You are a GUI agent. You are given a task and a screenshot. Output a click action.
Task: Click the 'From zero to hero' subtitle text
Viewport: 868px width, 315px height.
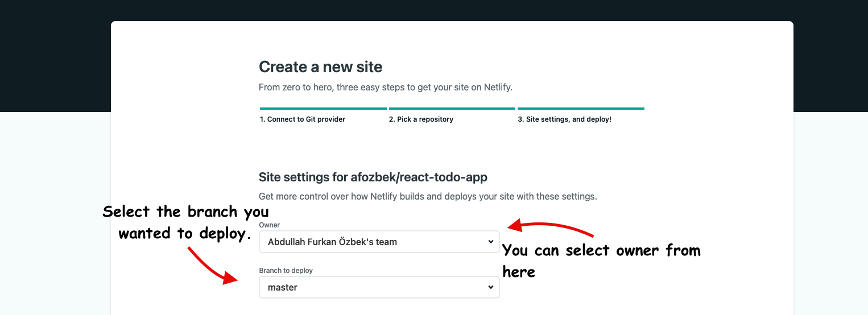385,88
